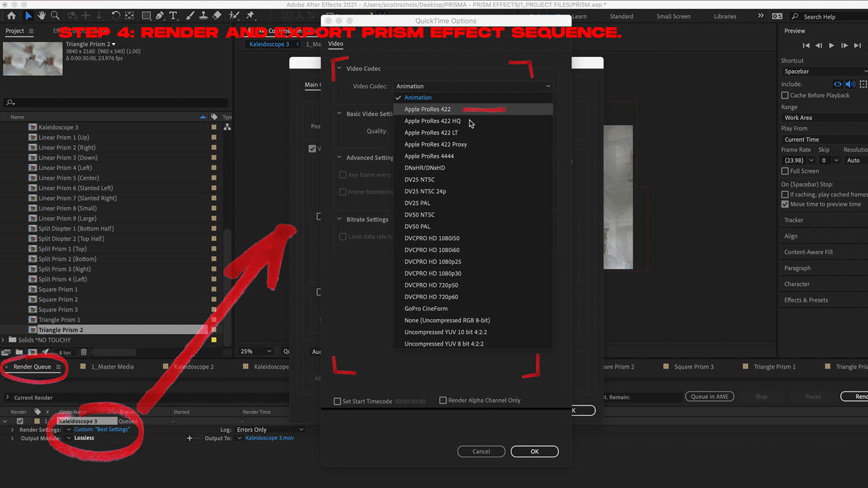
Task: Click the Search Help field
Action: [x=831, y=17]
